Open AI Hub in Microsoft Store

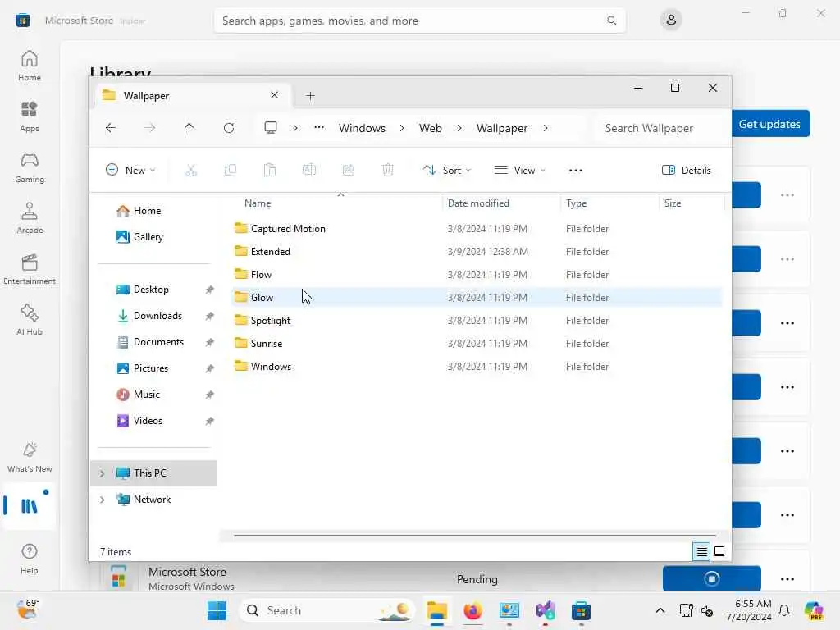tap(29, 320)
